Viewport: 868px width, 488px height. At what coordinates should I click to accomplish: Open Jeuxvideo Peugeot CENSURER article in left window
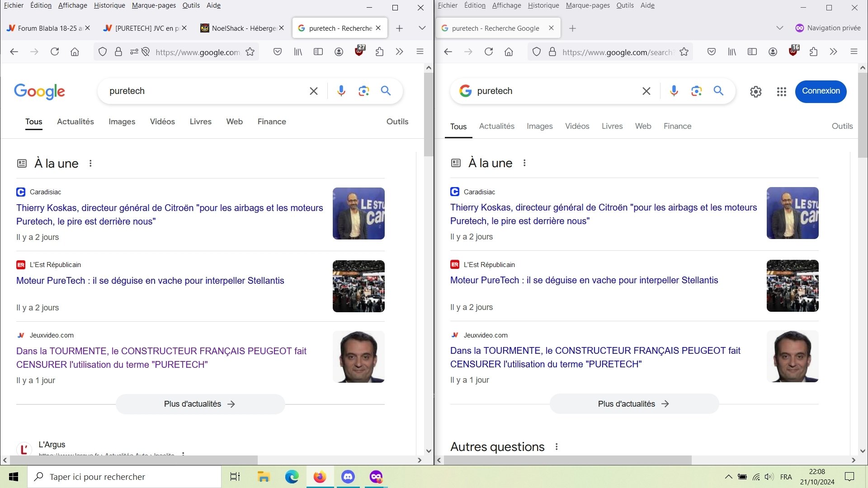[161, 358]
